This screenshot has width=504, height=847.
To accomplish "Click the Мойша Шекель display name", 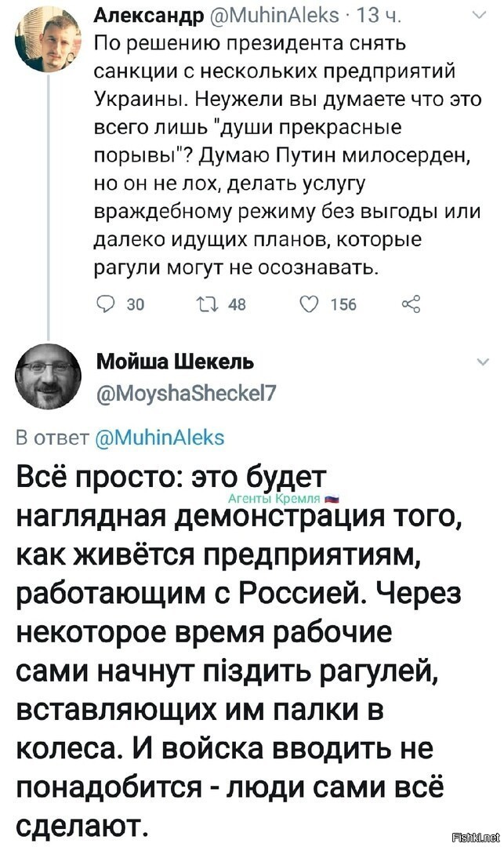I will tap(175, 362).
